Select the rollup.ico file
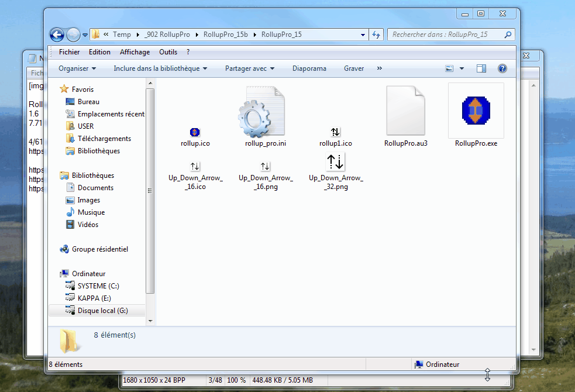 point(195,132)
